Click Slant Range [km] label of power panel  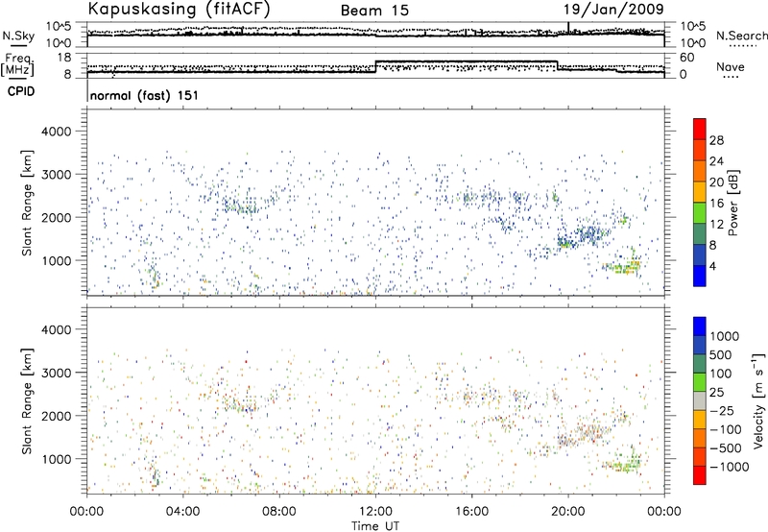27,203
